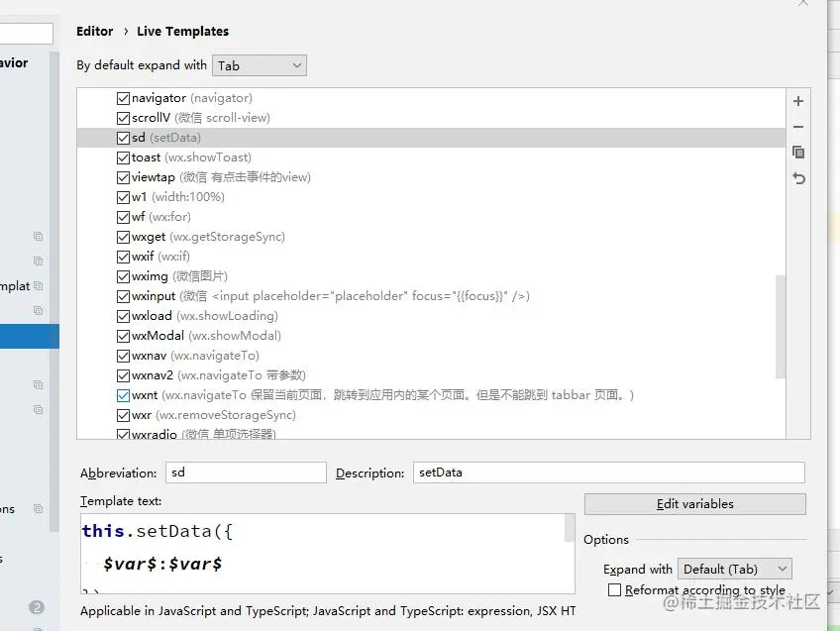The image size is (840, 631).
Task: Select the wxModal (wx.showModal) row
Action: click(431, 336)
